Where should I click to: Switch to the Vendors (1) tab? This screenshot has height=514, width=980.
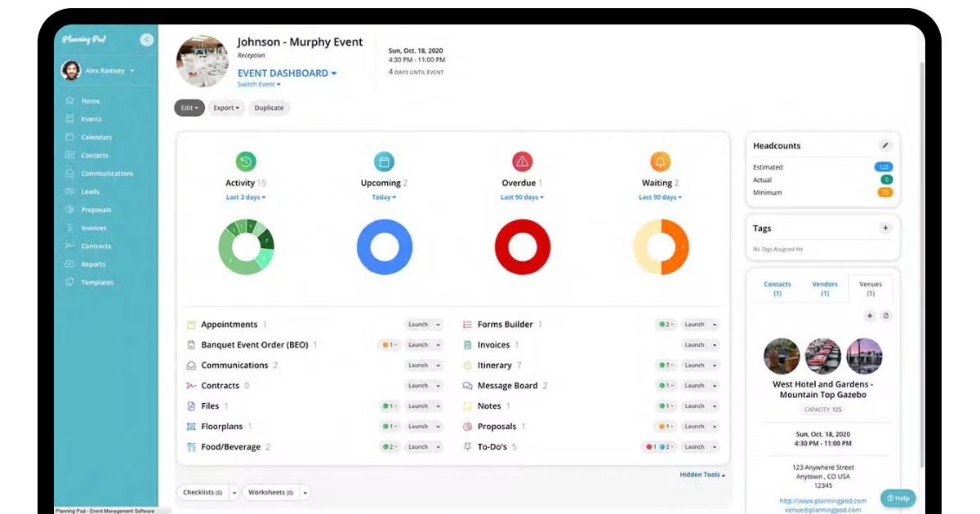tap(825, 289)
